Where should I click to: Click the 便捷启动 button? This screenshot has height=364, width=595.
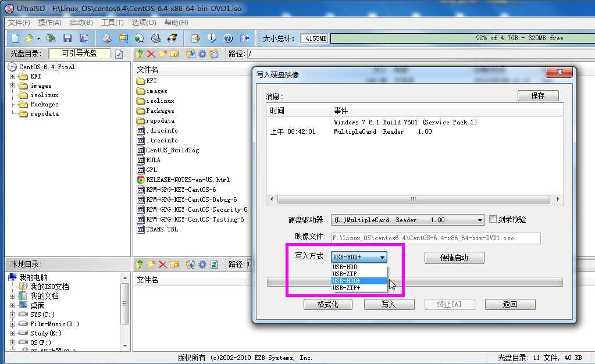[x=454, y=258]
